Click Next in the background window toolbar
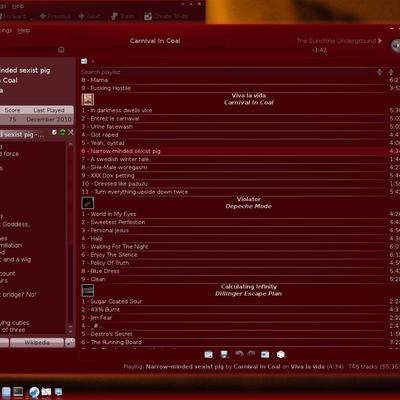 click(90, 16)
